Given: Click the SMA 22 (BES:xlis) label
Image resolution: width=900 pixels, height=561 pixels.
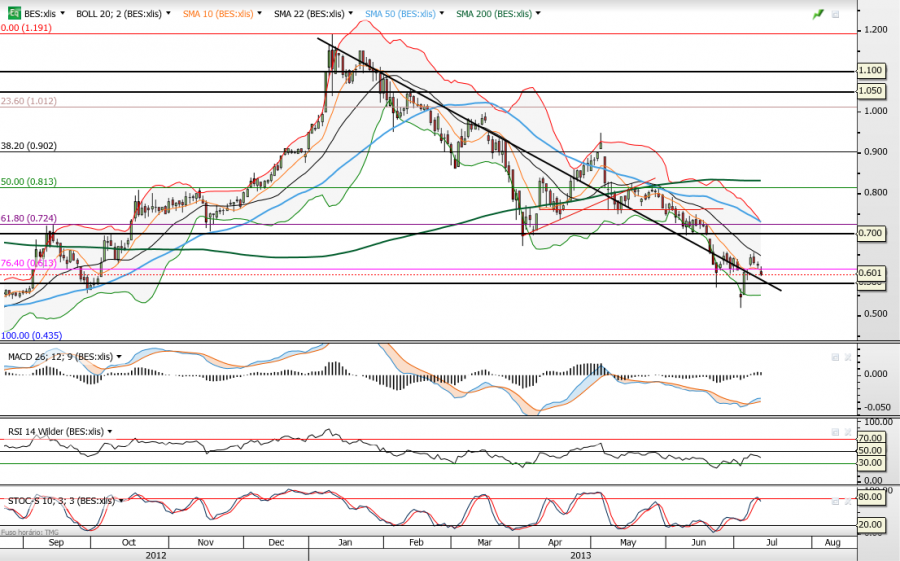Looking at the screenshot, I should 309,13.
